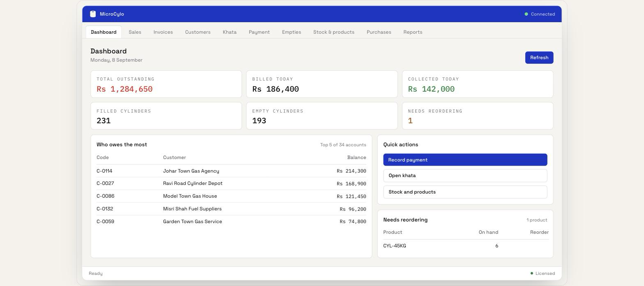This screenshot has height=286, width=644.
Task: Click the Customer column header
Action: pos(175,157)
